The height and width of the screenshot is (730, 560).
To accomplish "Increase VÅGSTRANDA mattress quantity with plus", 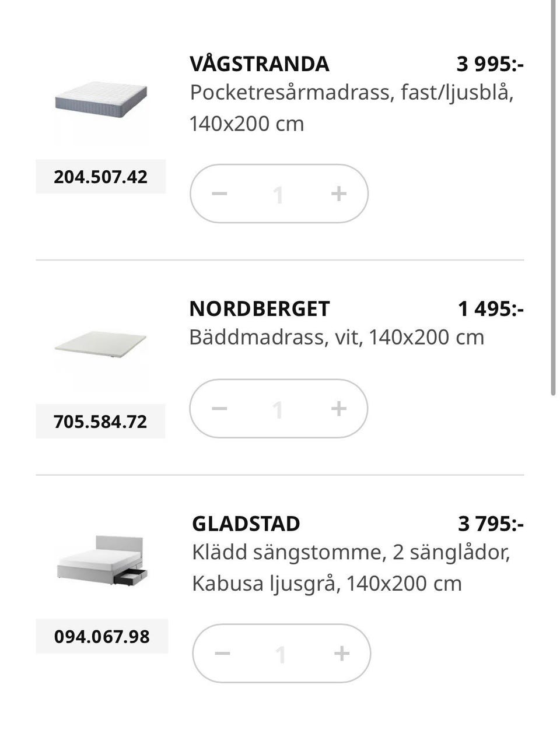I will pos(338,194).
